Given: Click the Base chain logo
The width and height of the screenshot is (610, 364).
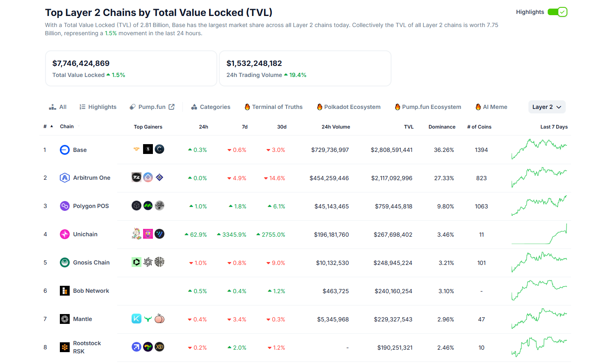Looking at the screenshot, I should (x=64, y=149).
